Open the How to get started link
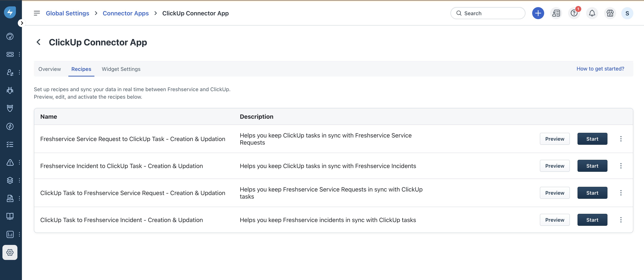 [x=600, y=69]
